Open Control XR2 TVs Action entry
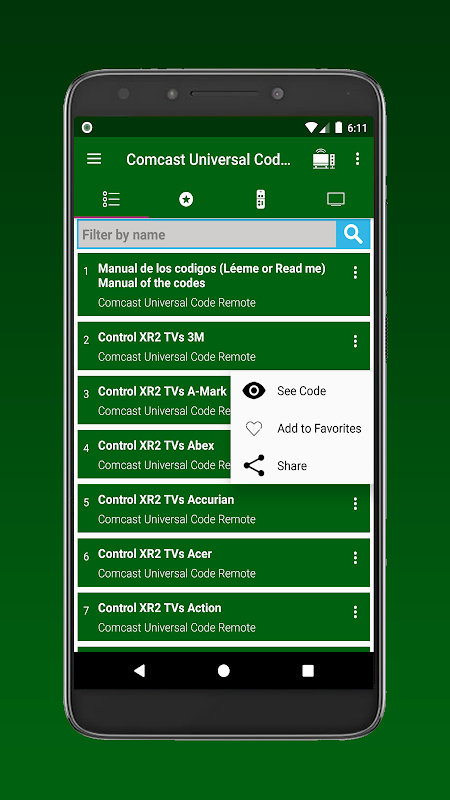Viewport: 450px width, 800px height. (x=223, y=616)
